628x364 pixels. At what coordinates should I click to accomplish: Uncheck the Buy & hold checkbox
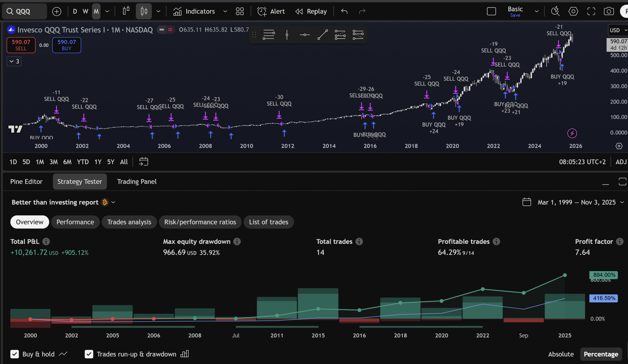pos(14,354)
